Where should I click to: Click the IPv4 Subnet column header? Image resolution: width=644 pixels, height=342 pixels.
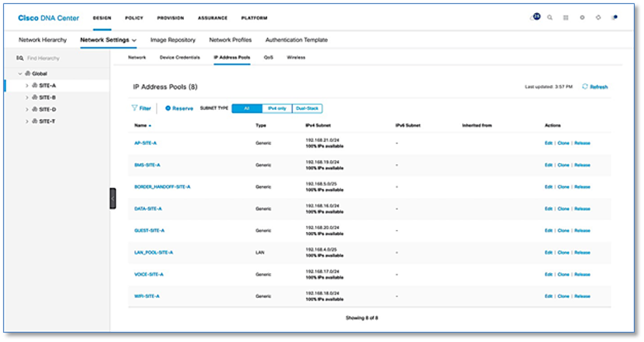coord(318,125)
